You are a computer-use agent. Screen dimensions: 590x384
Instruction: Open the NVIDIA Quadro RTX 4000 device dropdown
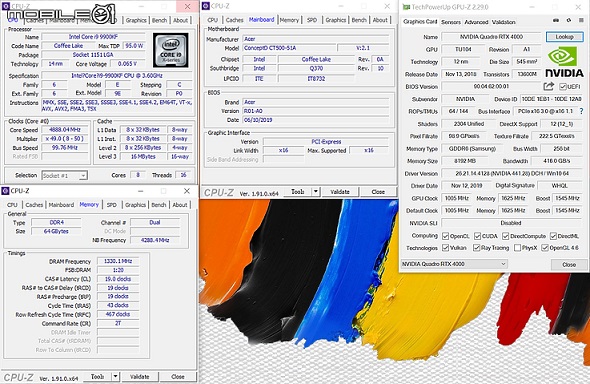(x=454, y=264)
